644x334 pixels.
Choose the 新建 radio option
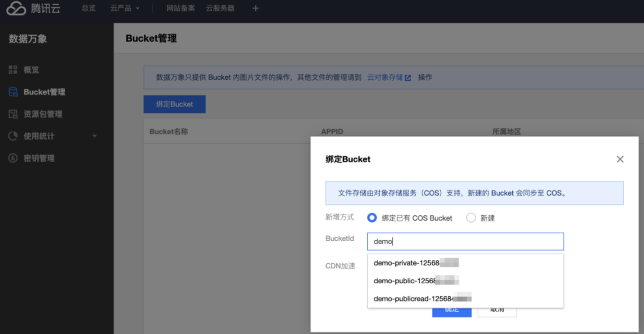click(470, 218)
